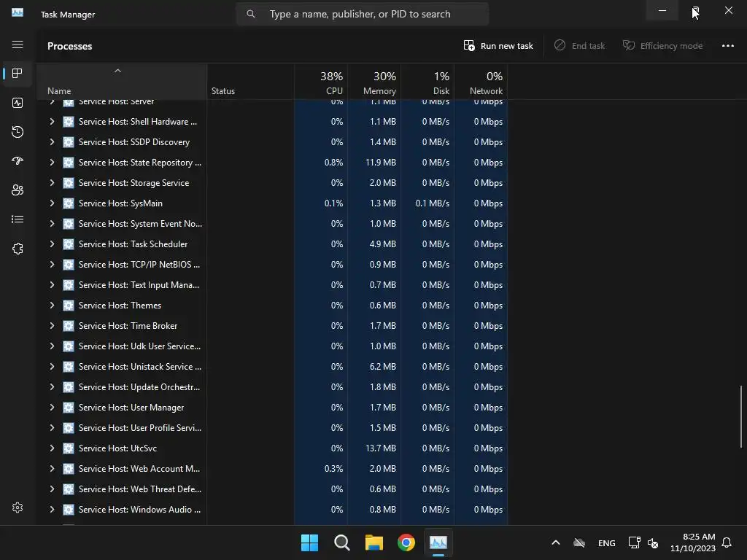This screenshot has width=747, height=560.
Task: Select the Processes page icon in sidebar
Action: pos(18,74)
